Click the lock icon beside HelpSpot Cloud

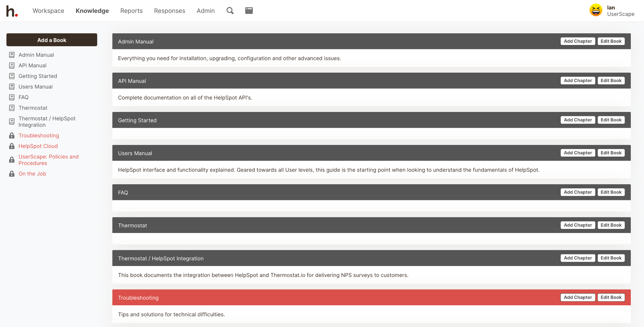[x=12, y=146]
